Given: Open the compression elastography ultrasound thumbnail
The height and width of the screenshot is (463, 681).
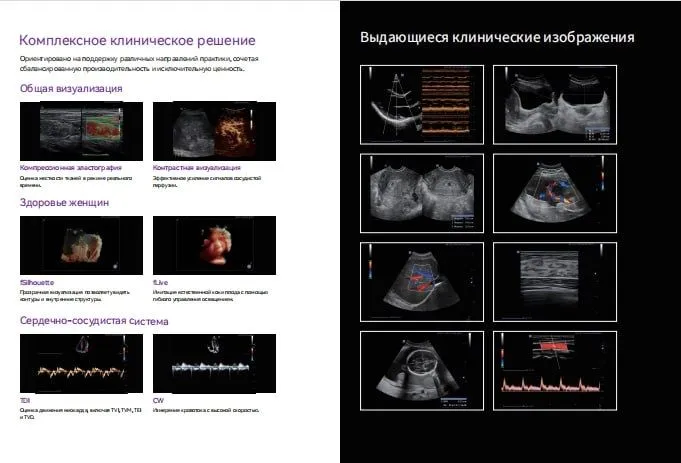Looking at the screenshot, I should [81, 131].
